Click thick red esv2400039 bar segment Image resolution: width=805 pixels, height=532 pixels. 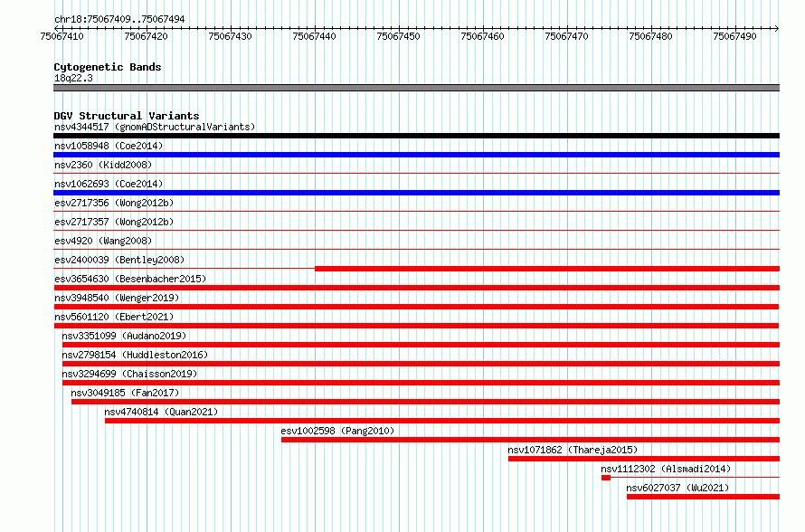(x=547, y=269)
